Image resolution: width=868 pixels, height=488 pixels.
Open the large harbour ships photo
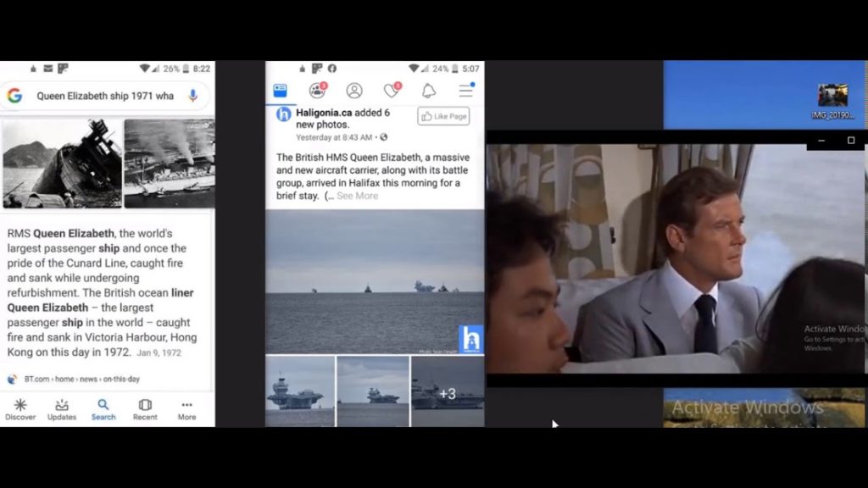(375, 281)
